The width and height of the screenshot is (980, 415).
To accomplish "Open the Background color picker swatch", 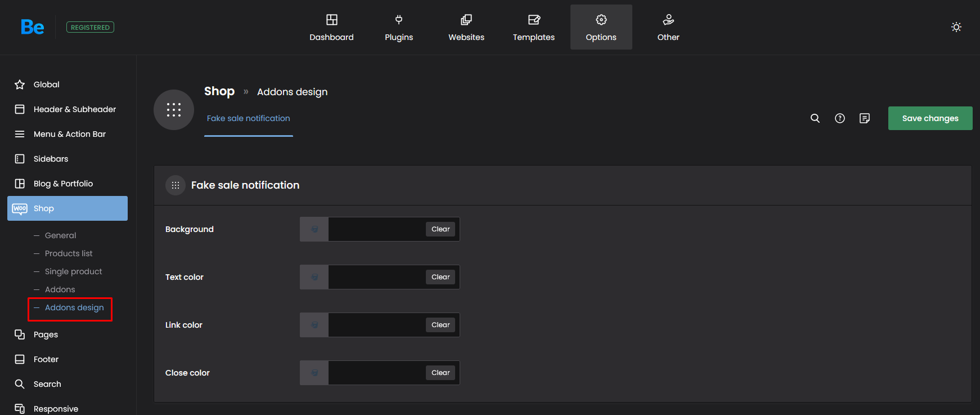I will point(314,229).
